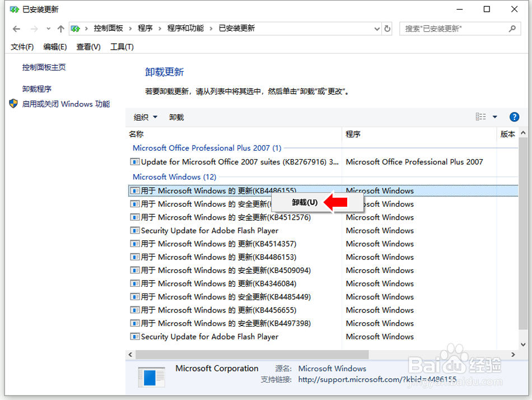The width and height of the screenshot is (532, 400).
Task: Select the KB4346084 update row
Action: click(x=323, y=283)
